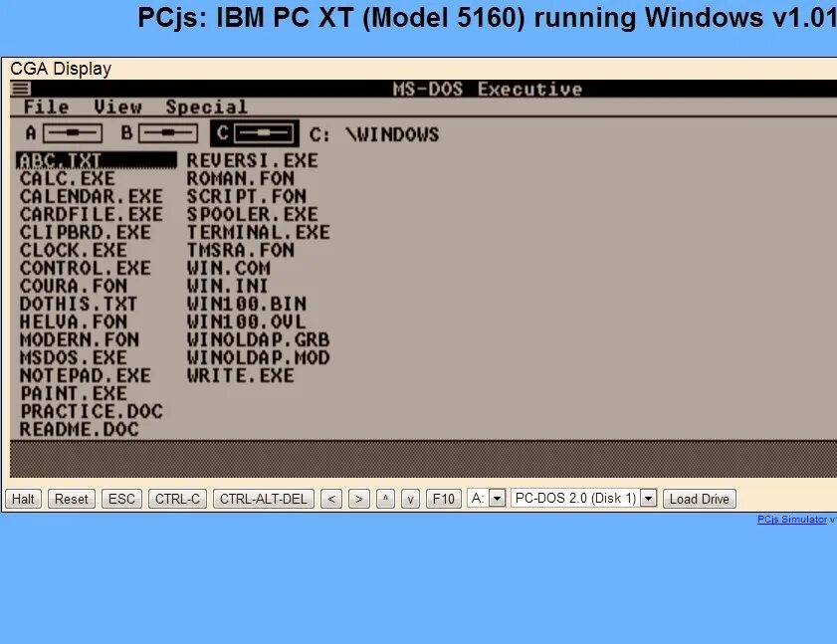The width and height of the screenshot is (837, 644).
Task: Select COURA.FON in the file list
Action: (74, 286)
